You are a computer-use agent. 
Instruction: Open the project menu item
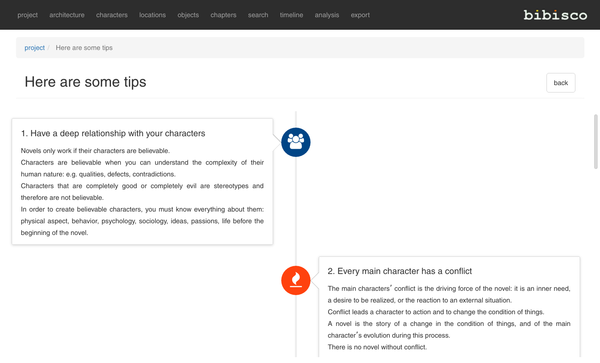28,15
